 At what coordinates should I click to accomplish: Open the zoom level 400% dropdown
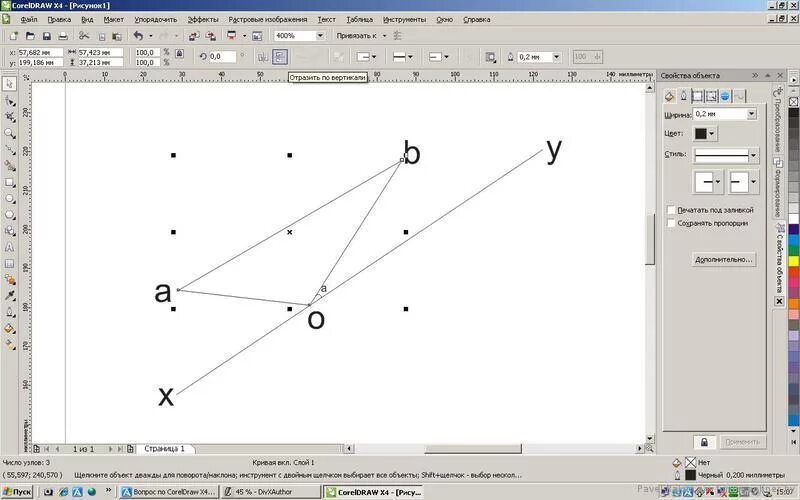click(x=320, y=36)
